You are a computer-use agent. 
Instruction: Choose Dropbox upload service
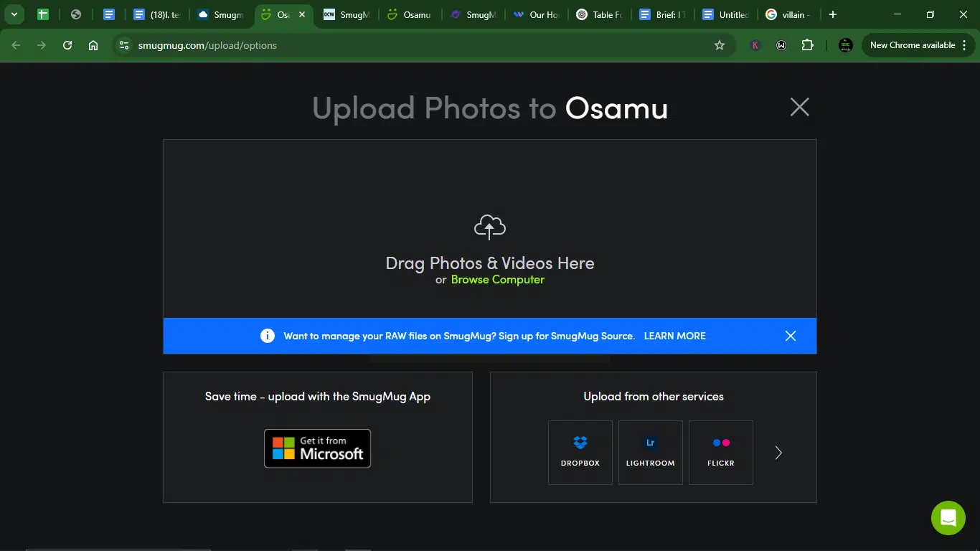[580, 453]
